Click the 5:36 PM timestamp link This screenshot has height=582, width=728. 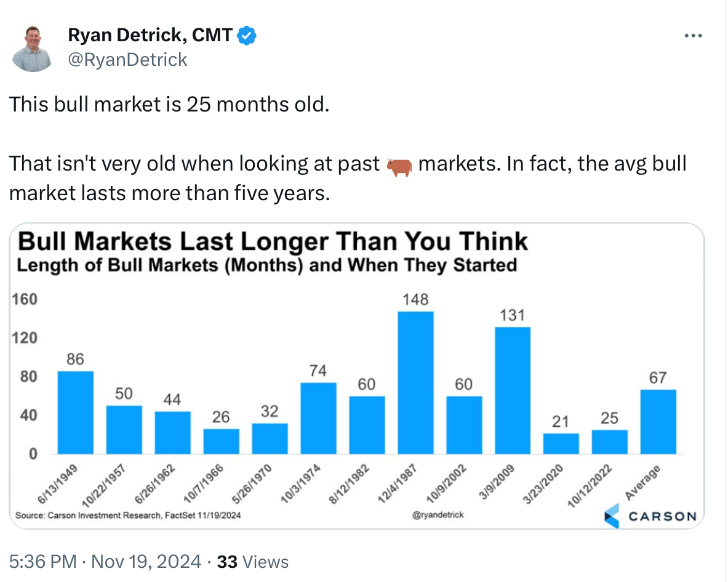click(x=43, y=562)
